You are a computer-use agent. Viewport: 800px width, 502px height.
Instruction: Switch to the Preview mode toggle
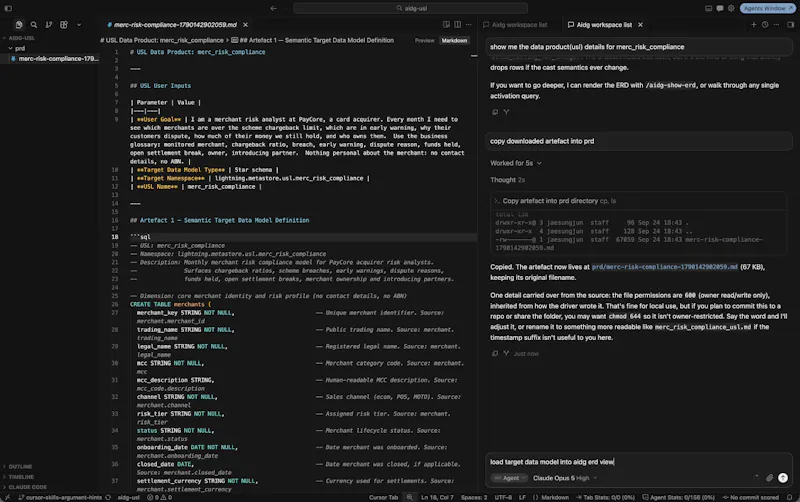[424, 40]
